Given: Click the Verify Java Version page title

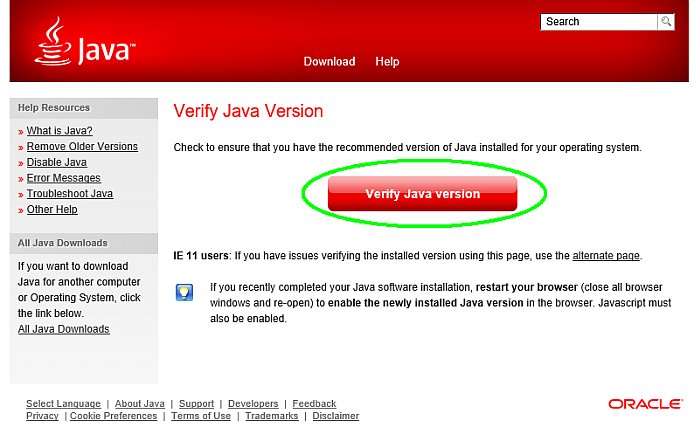Looking at the screenshot, I should (x=248, y=111).
